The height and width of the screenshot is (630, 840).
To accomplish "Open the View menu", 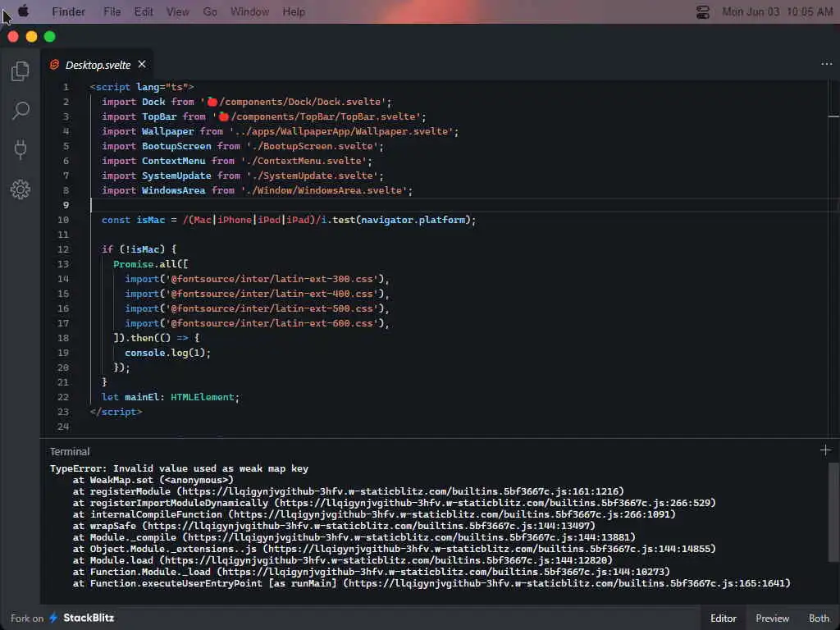I will pyautogui.click(x=177, y=11).
